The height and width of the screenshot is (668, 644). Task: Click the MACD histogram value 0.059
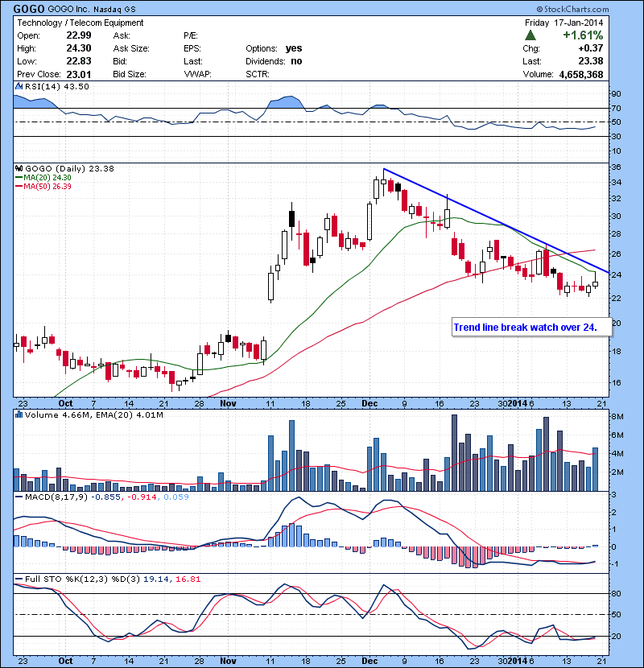point(176,497)
